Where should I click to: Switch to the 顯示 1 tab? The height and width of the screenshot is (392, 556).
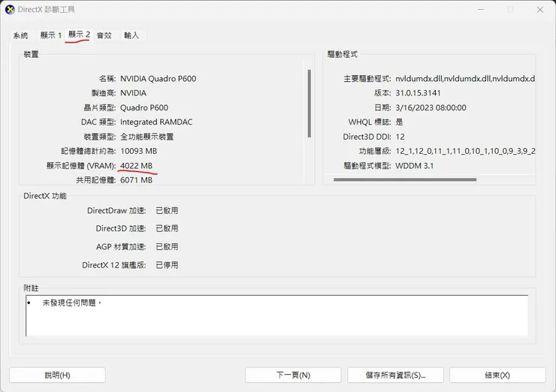pos(50,35)
